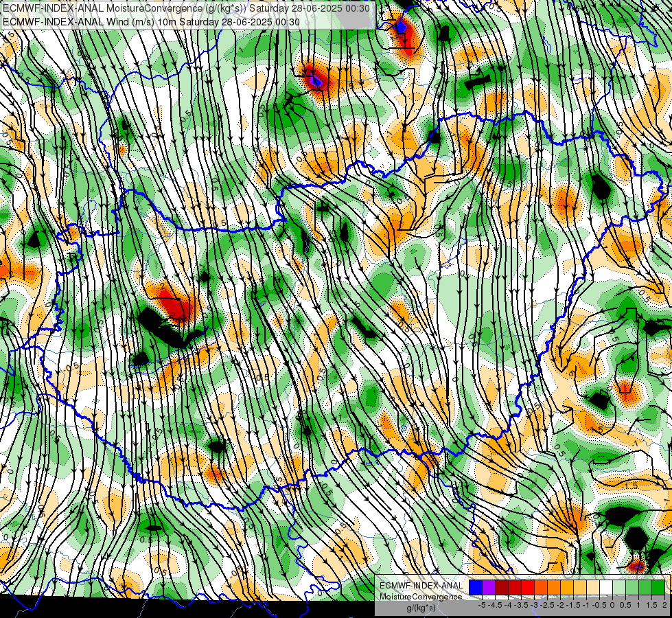Viewport: 672px width, 618px height.
Task: Choose the pale peach legend swatch
Action: pyautogui.click(x=593, y=587)
